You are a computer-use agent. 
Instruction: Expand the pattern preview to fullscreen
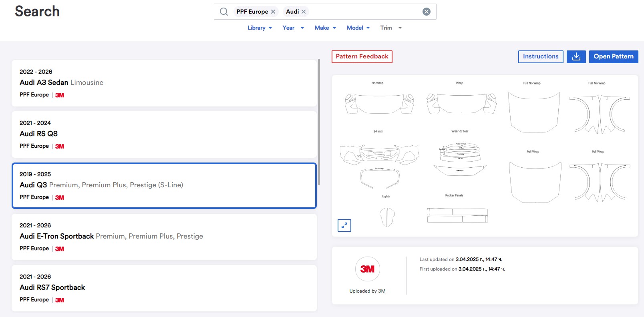(x=344, y=225)
